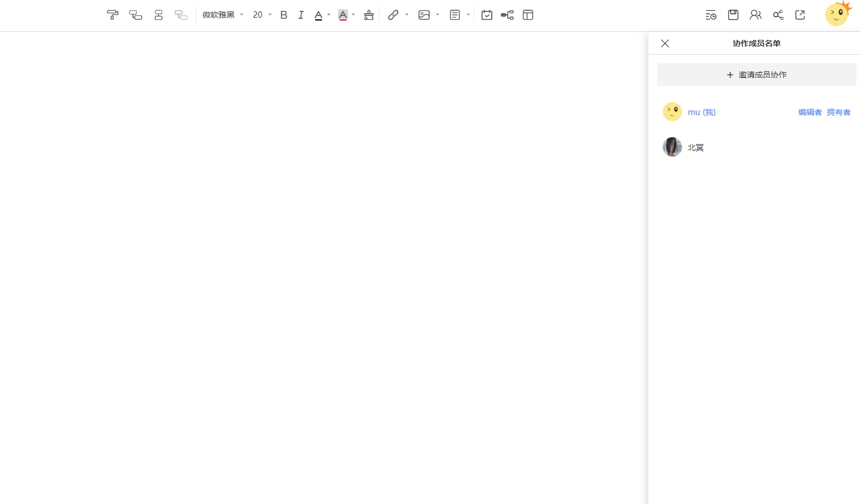
Task: Click the mind map structure icon
Action: [507, 15]
